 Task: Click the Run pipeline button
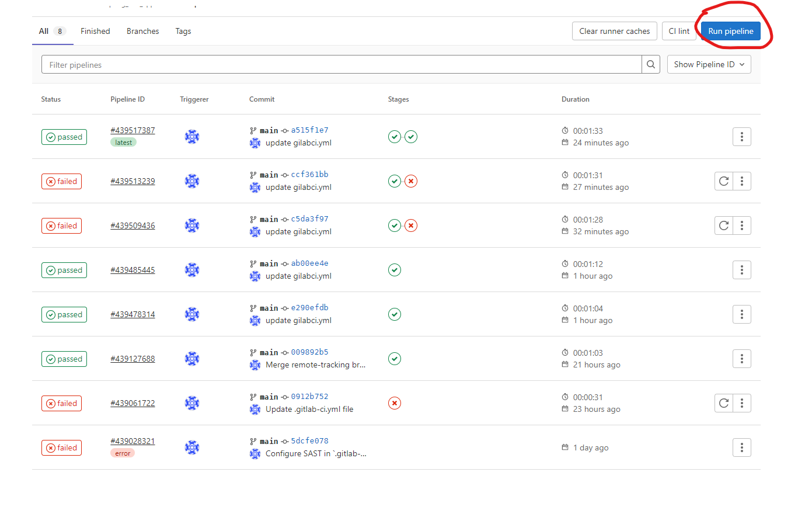(x=730, y=30)
